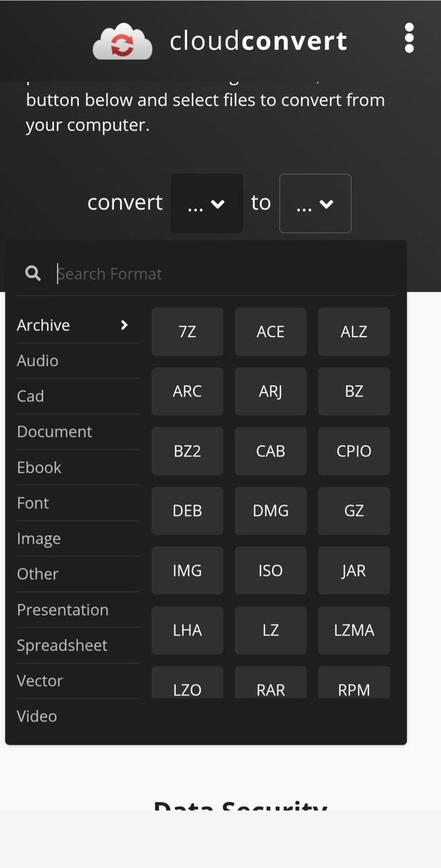Open the three-dot overflow menu

(408, 39)
